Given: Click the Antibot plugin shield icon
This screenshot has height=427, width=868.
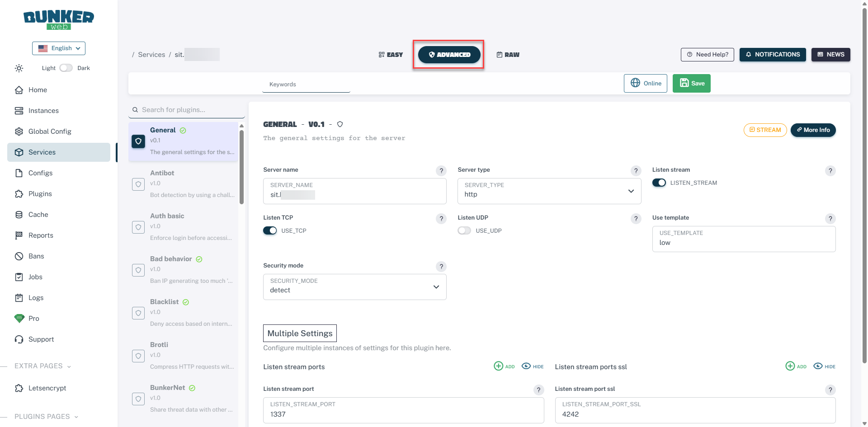Looking at the screenshot, I should tap(138, 184).
